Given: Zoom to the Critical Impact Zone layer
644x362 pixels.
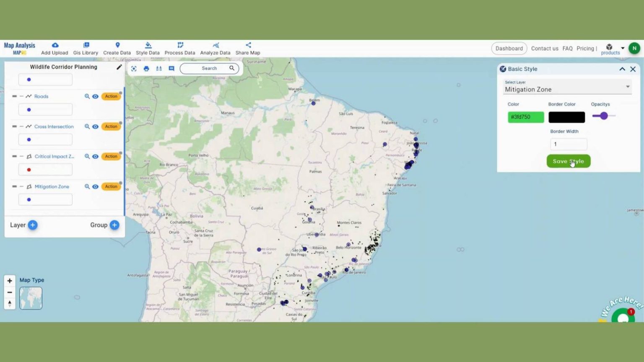Looking at the screenshot, I should 87,156.
